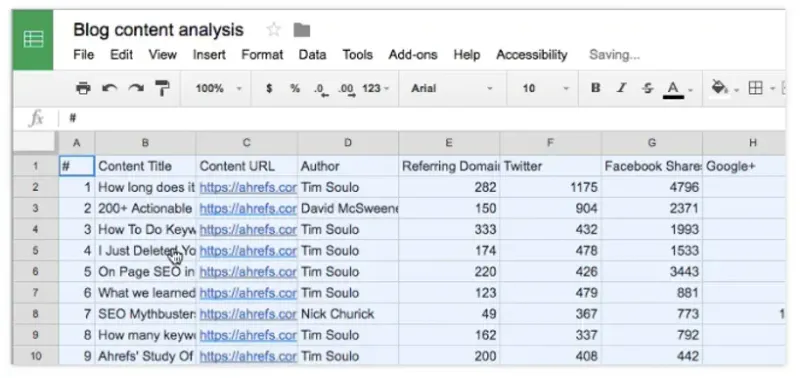Open the Accessibility menu

[x=532, y=55]
